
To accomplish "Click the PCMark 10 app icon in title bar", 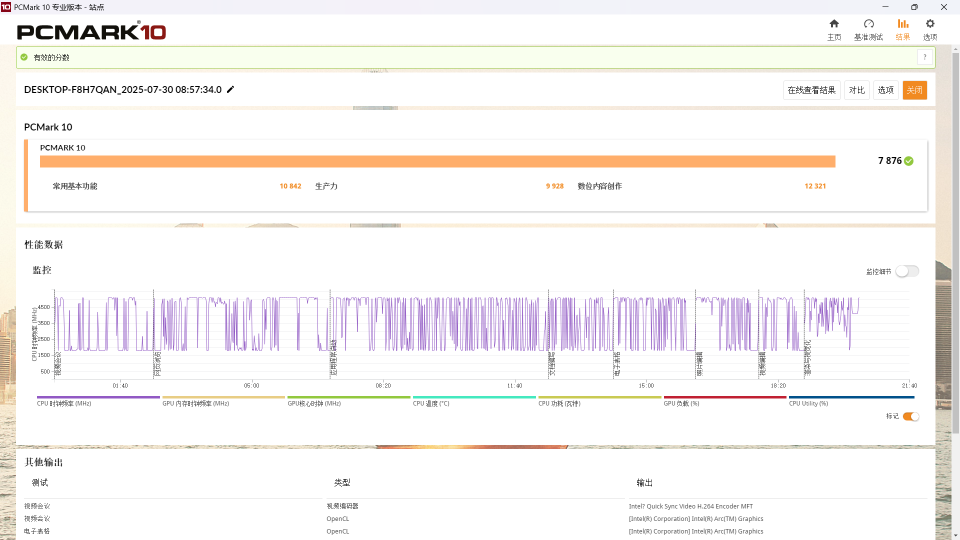I will tap(6, 7).
